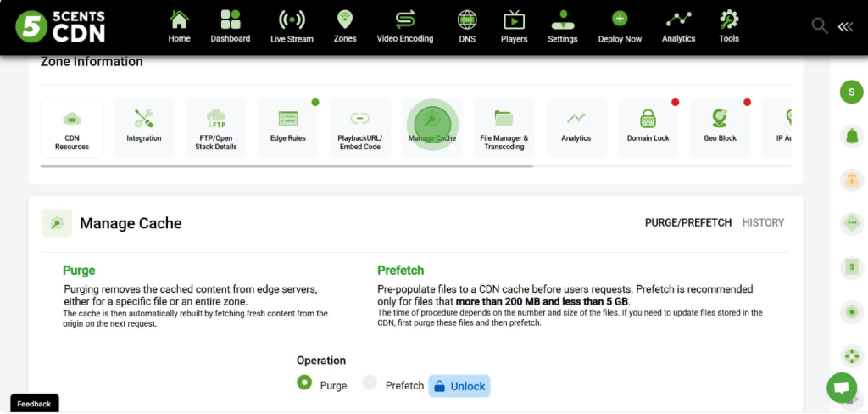This screenshot has height=414, width=868.
Task: Select the Prefetch operation radio button
Action: 370,383
